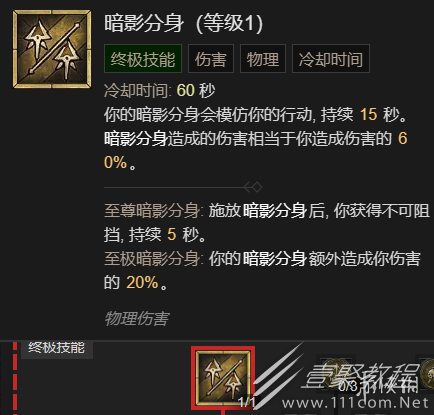This screenshot has height=415, width=434.
Task: Click the 冷却时间: 60 秒 cooldown line
Action: point(160,90)
